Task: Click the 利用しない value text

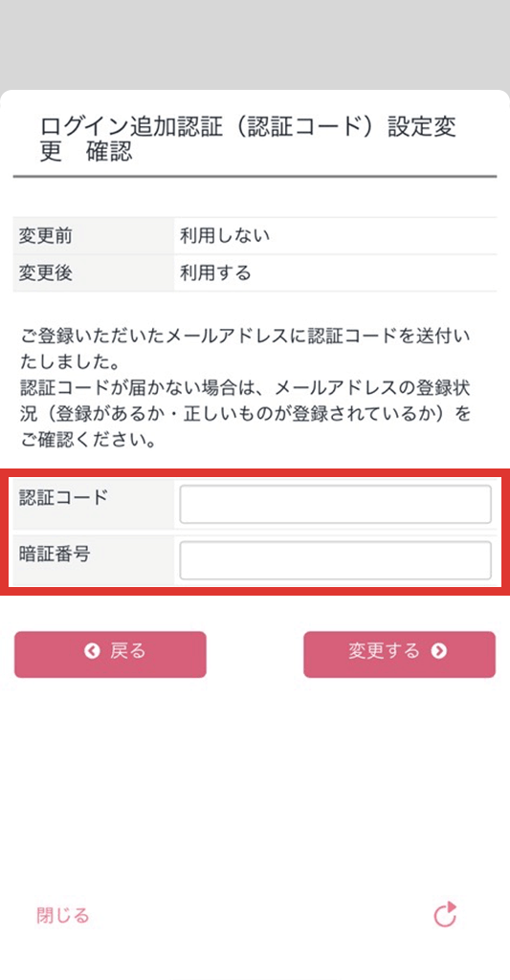Action: 224,235
